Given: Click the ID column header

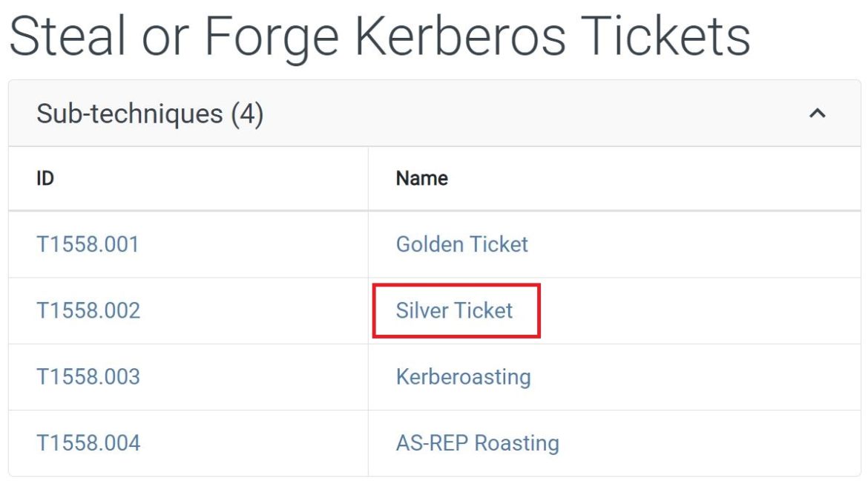Looking at the screenshot, I should 43,178.
